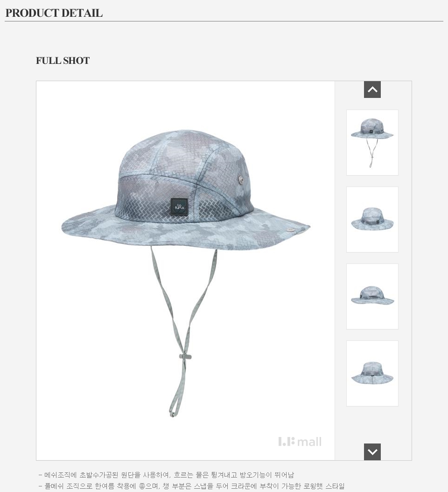
Task: Select the second thumbnail with angled top view
Action: pos(372,219)
